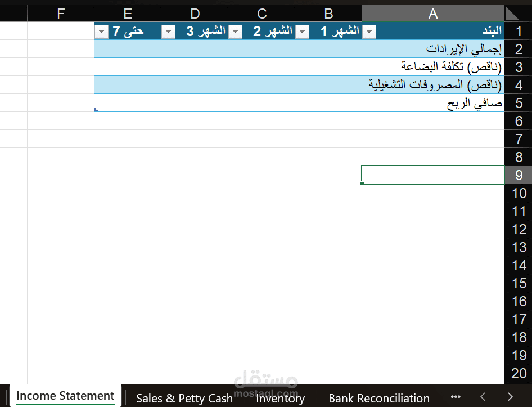
Task: Select column F header
Action: tap(61, 14)
